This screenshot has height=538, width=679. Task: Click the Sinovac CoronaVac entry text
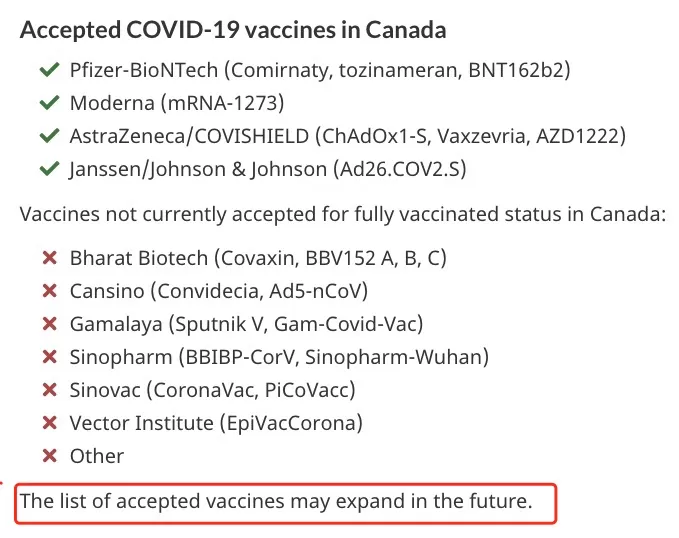[x=213, y=390]
